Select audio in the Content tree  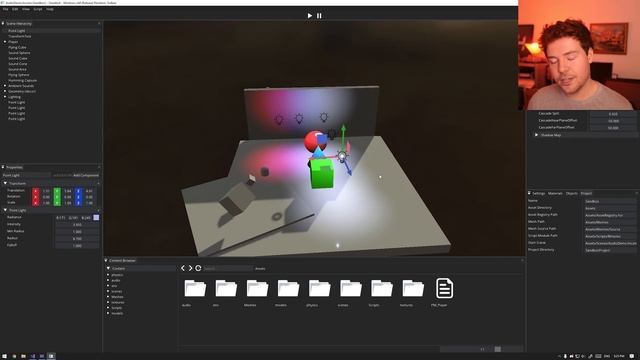pos(116,280)
